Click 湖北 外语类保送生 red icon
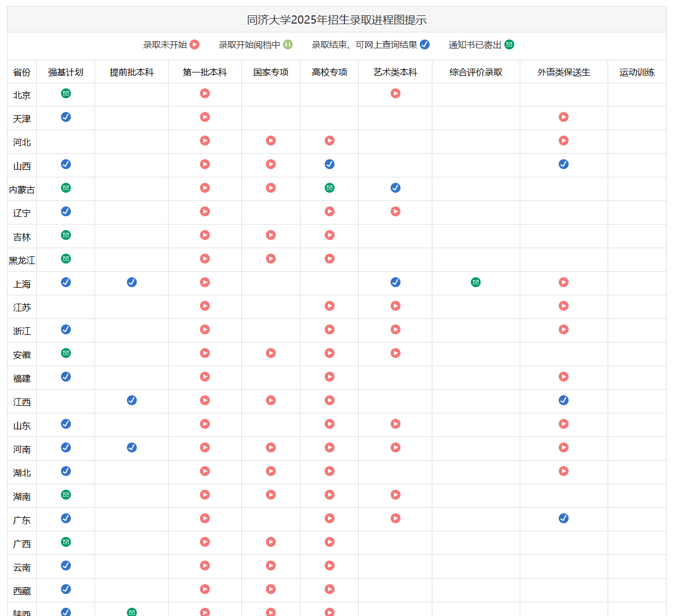 click(x=564, y=471)
